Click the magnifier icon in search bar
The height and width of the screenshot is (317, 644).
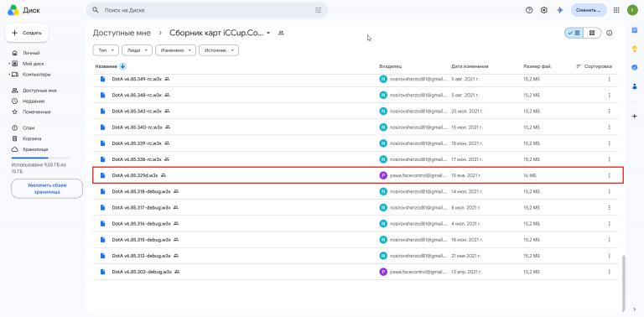click(x=96, y=10)
